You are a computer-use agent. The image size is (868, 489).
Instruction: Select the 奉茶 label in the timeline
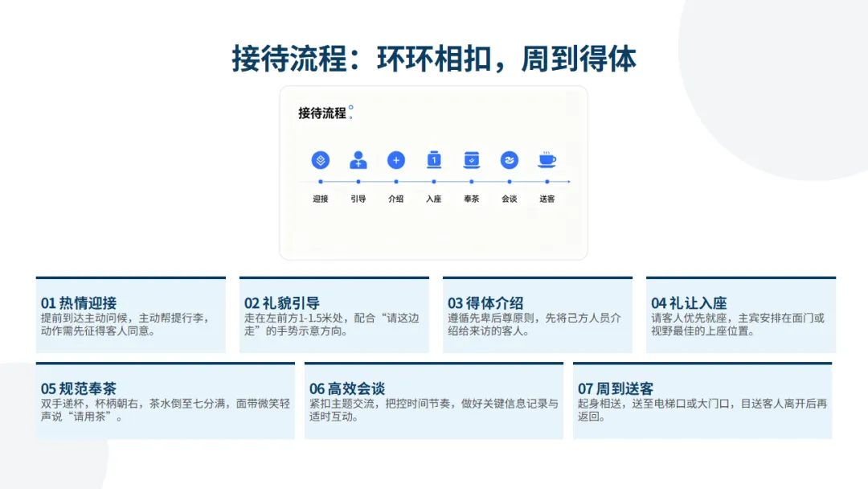click(472, 199)
